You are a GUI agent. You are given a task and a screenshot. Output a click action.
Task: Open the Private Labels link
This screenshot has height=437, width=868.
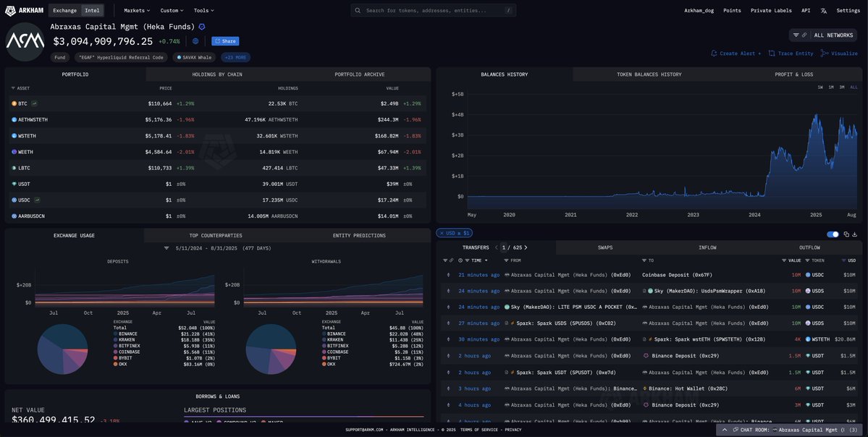point(771,11)
